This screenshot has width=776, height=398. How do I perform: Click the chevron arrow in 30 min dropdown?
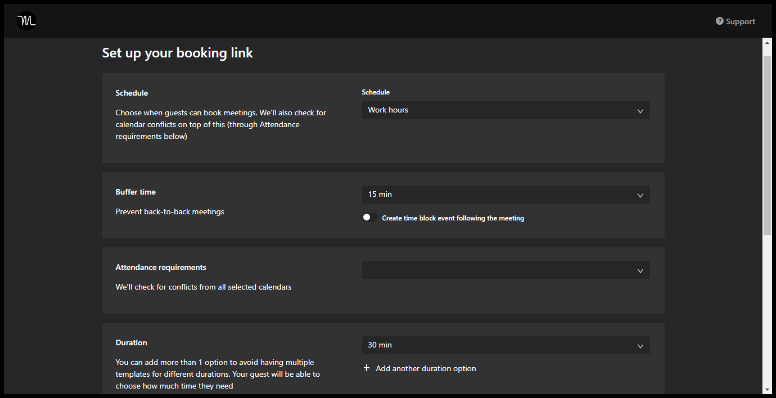(640, 346)
